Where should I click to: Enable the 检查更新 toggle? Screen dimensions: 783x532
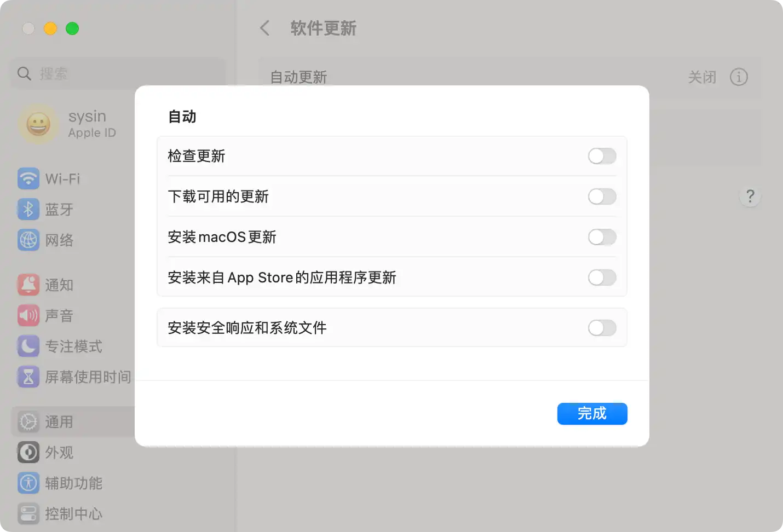tap(602, 156)
